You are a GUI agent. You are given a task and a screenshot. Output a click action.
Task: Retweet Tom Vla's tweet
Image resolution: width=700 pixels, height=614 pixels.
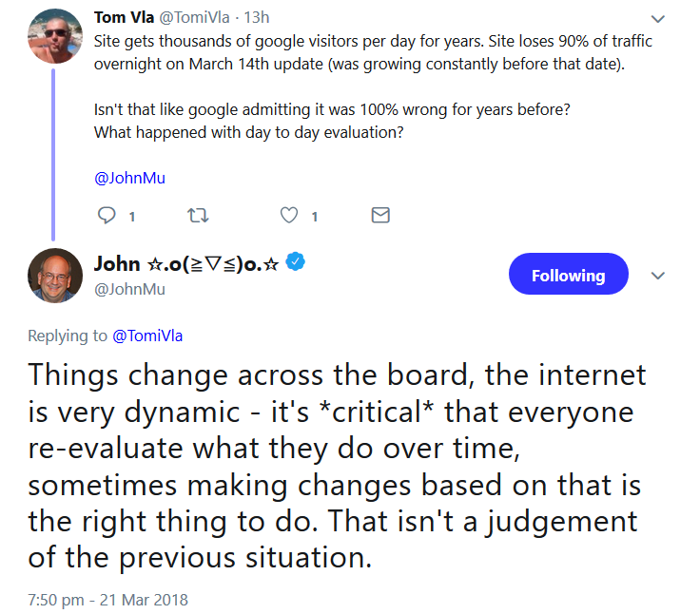pyautogui.click(x=198, y=216)
